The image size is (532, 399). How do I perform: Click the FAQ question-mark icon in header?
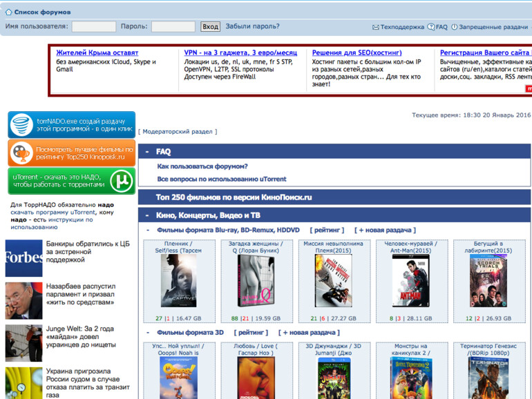[x=431, y=27]
